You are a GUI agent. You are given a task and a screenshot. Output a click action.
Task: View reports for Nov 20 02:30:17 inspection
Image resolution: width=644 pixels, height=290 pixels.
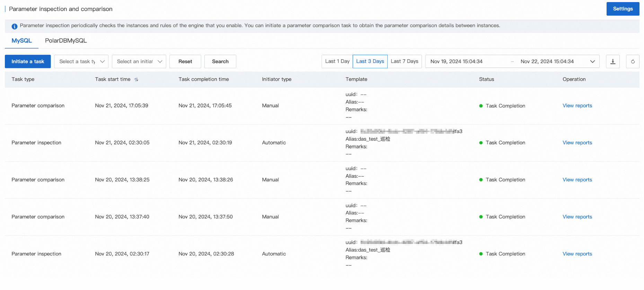coord(577,254)
